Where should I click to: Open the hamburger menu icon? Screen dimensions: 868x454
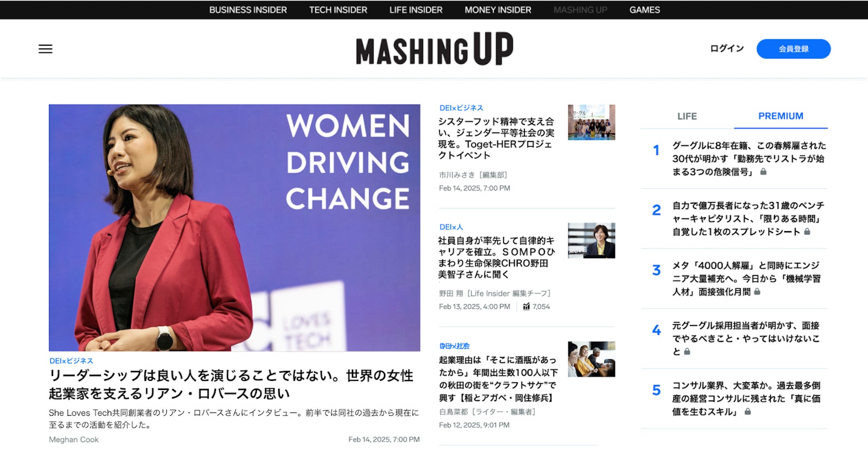point(45,49)
